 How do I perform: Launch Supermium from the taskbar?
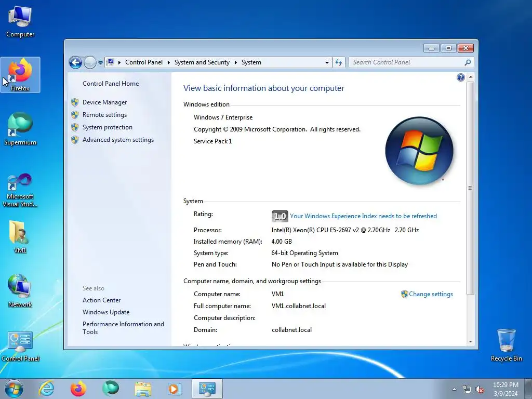point(111,389)
